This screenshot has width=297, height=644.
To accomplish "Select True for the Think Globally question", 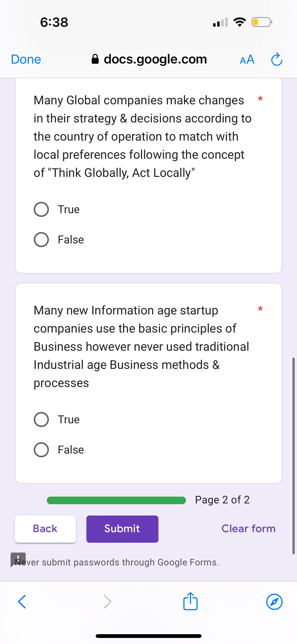I will (x=41, y=209).
